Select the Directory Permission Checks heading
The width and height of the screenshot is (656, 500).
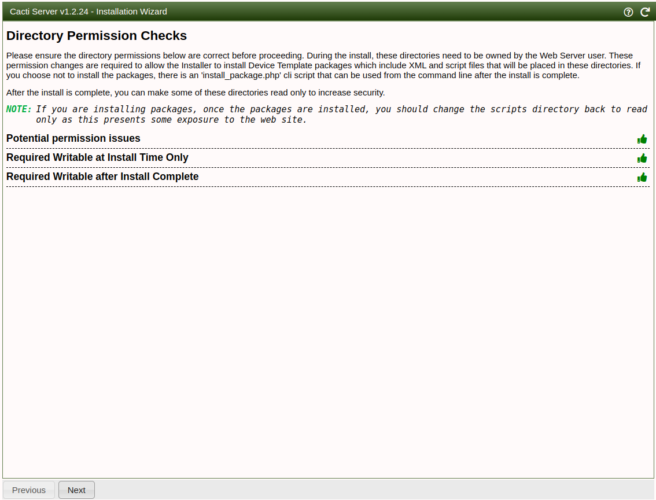coord(97,36)
